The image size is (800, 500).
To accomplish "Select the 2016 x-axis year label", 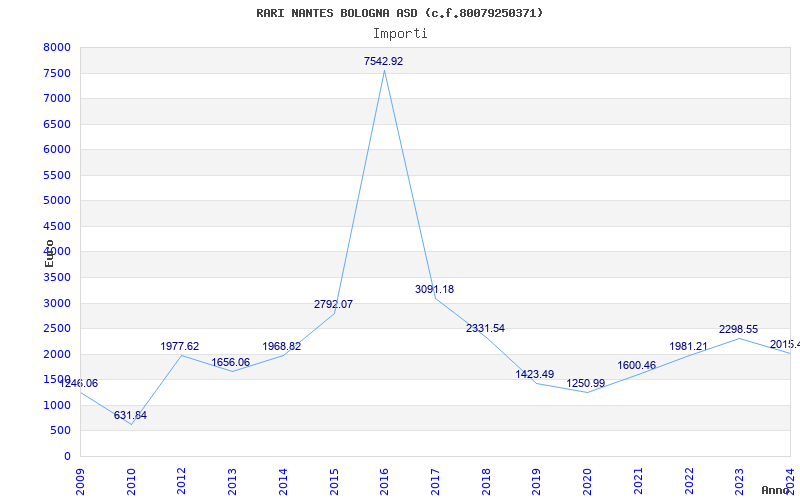I will coord(384,481).
